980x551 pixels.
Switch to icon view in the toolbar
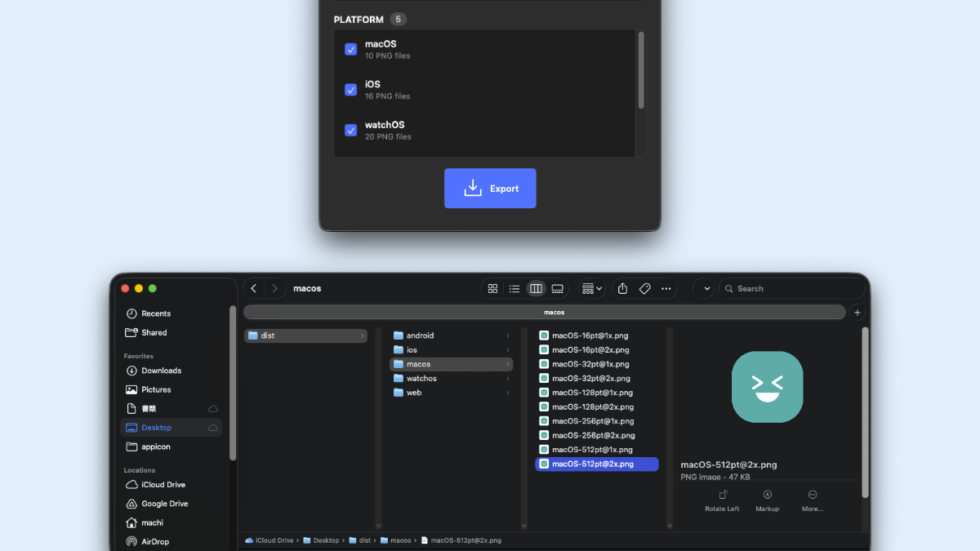point(492,288)
